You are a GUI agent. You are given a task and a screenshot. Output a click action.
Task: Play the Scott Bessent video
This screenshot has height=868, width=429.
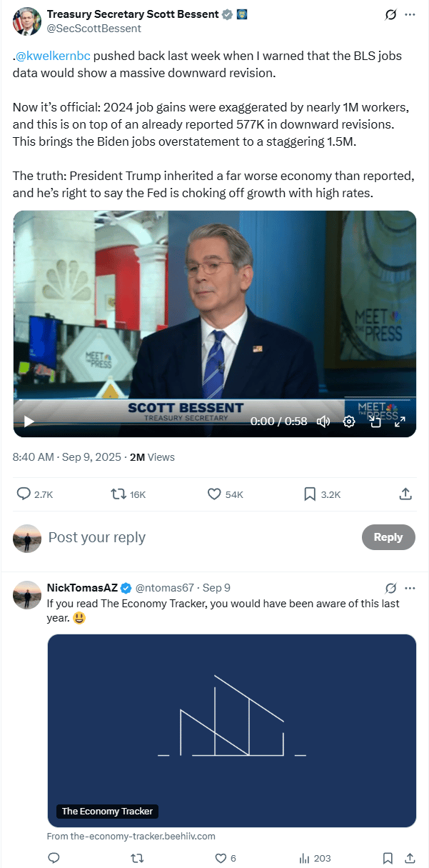[x=29, y=421]
